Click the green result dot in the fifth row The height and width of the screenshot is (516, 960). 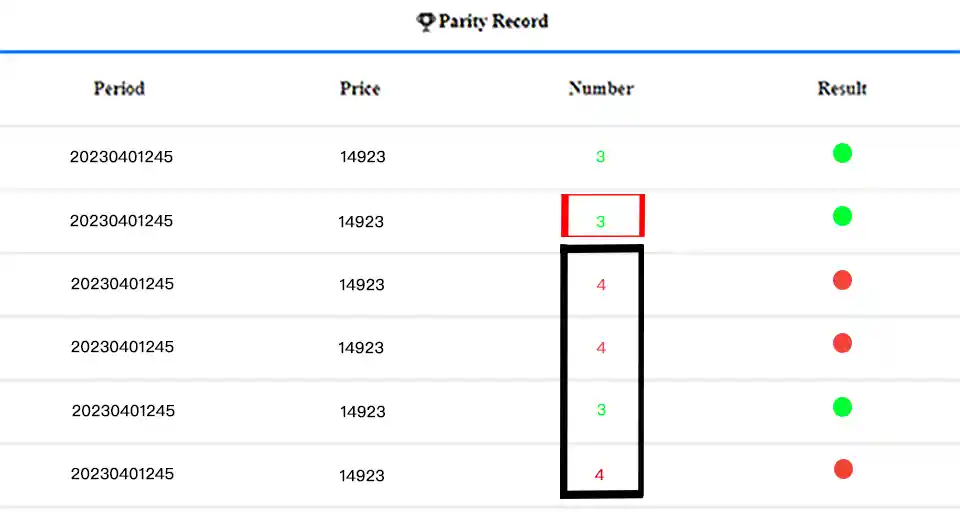tap(842, 407)
